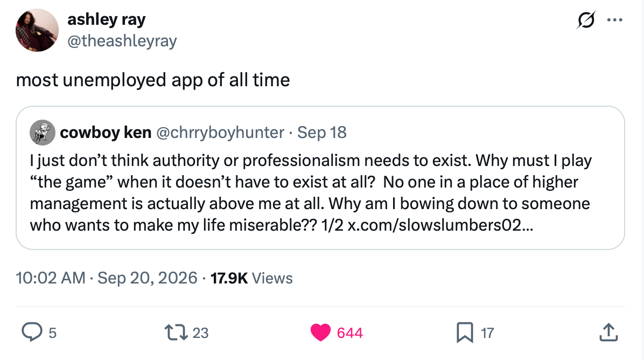Open the Sep 18 quoted tweet date

click(x=321, y=133)
